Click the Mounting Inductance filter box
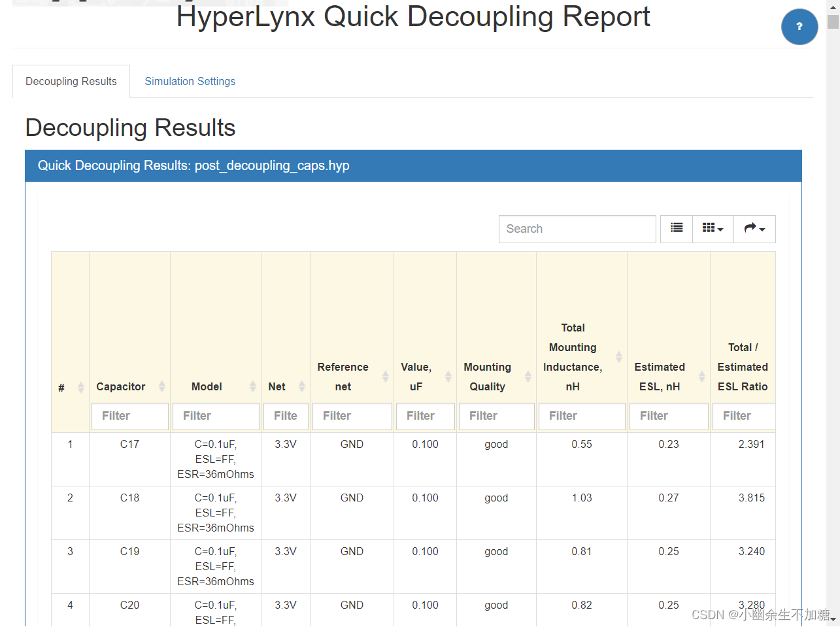The height and width of the screenshot is (627, 840). 582,416
